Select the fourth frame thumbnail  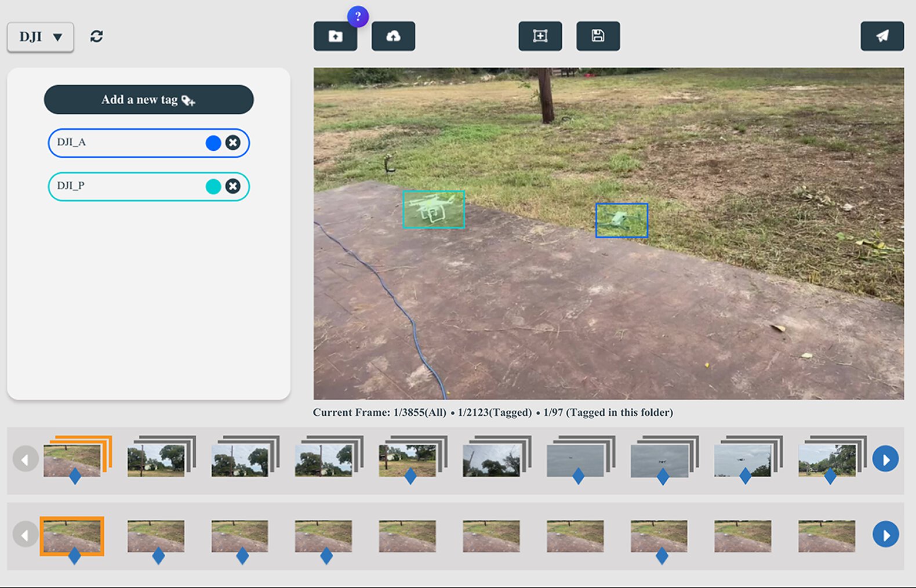click(323, 536)
